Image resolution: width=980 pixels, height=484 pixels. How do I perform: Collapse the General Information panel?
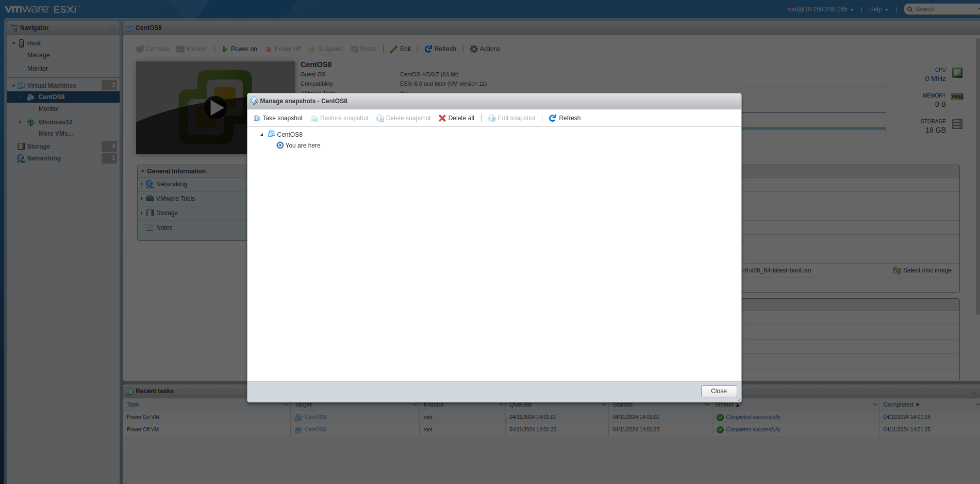[x=142, y=171]
